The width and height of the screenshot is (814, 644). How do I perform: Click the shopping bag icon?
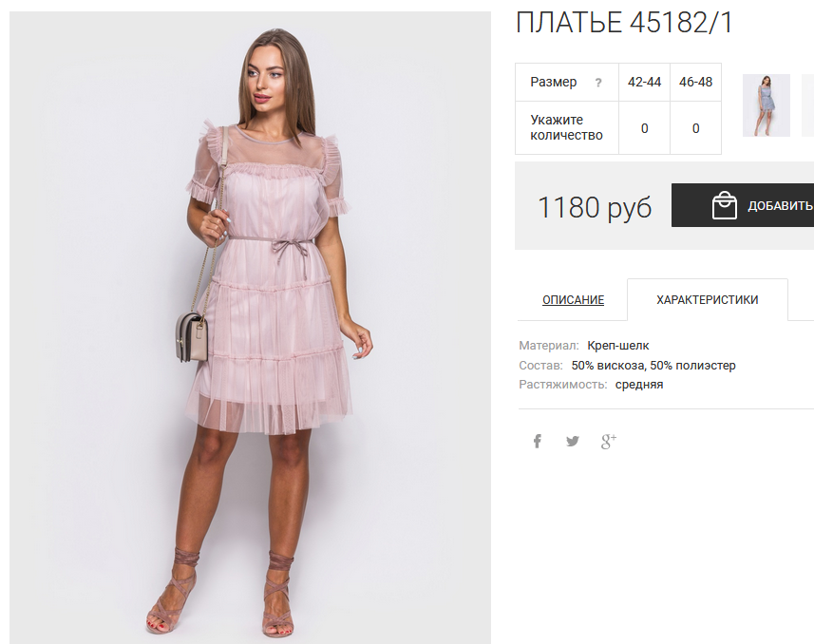[x=724, y=205]
